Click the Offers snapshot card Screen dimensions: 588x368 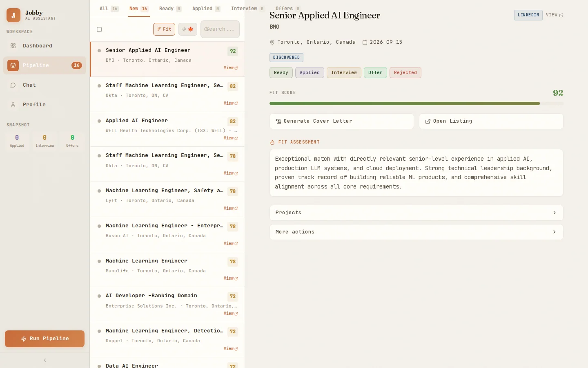[x=72, y=141]
